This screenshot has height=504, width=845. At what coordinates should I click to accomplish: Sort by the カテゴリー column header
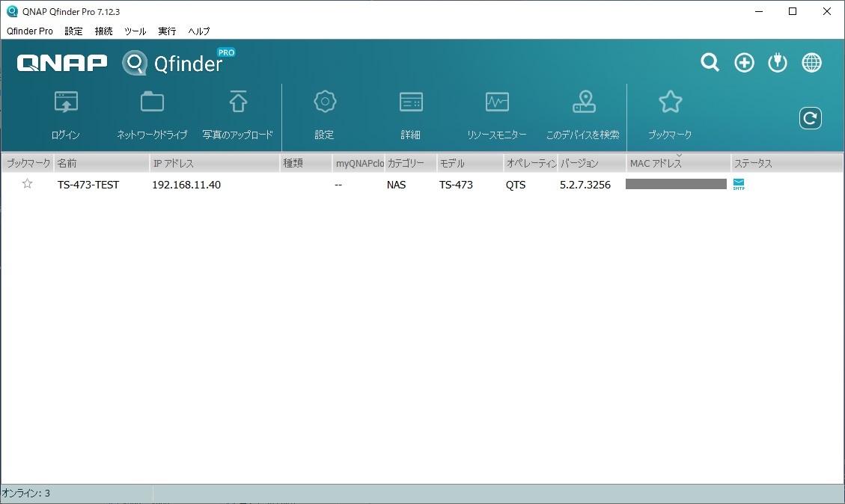click(x=411, y=163)
